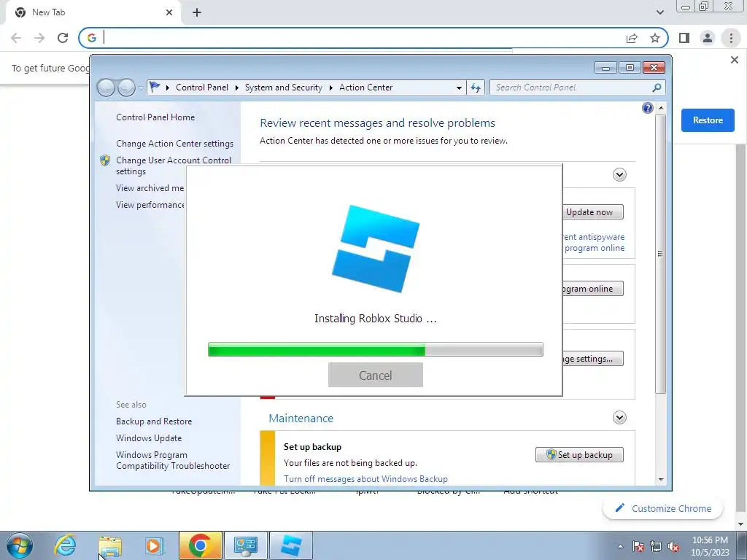Click the Roblox Studio logo in the installer
Viewport: 747px width, 560px height.
pyautogui.click(x=376, y=249)
